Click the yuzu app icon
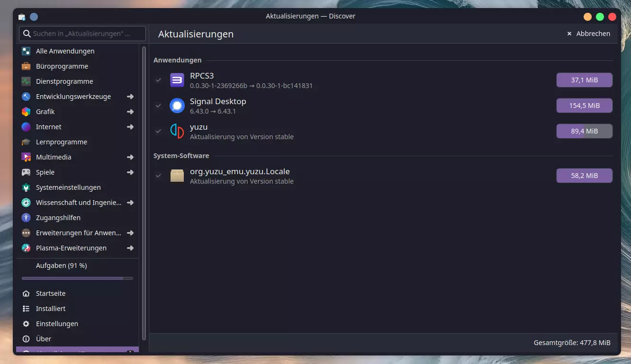The height and width of the screenshot is (364, 631). click(177, 131)
